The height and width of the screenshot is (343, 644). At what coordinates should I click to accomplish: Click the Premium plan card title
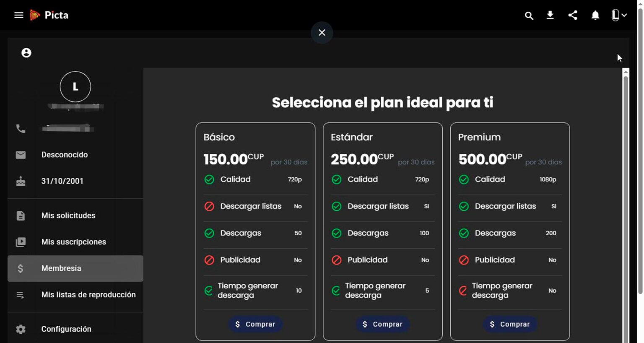point(479,137)
